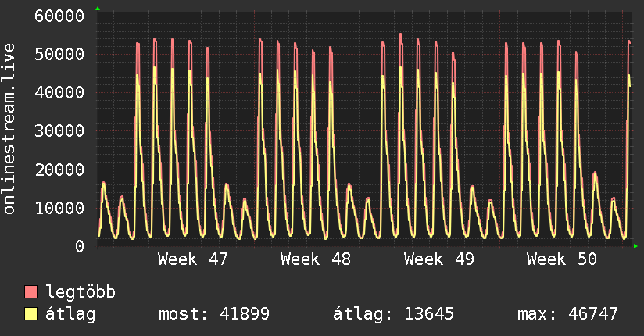Click the 50000 y-axis label
644x336 pixels.
click(59, 54)
